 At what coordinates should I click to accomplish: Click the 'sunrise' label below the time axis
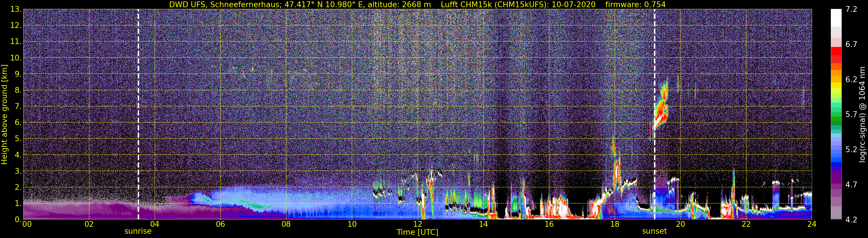tap(138, 231)
